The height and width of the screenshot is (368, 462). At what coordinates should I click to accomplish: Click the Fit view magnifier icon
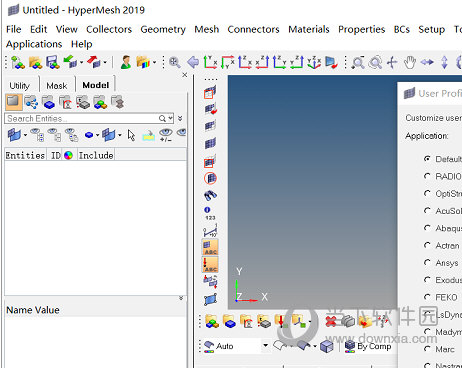(175, 62)
